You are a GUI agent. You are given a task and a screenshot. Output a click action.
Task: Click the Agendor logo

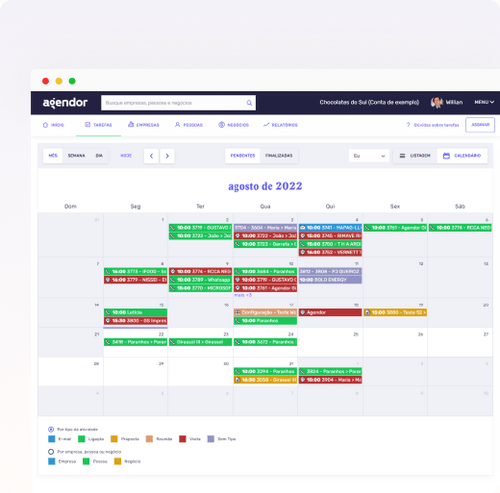pos(65,103)
